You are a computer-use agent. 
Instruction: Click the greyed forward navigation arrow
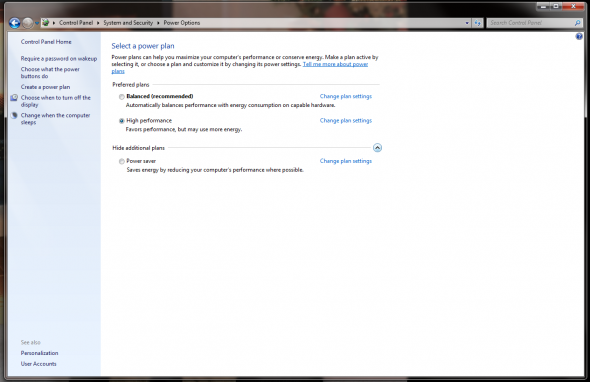click(28, 23)
